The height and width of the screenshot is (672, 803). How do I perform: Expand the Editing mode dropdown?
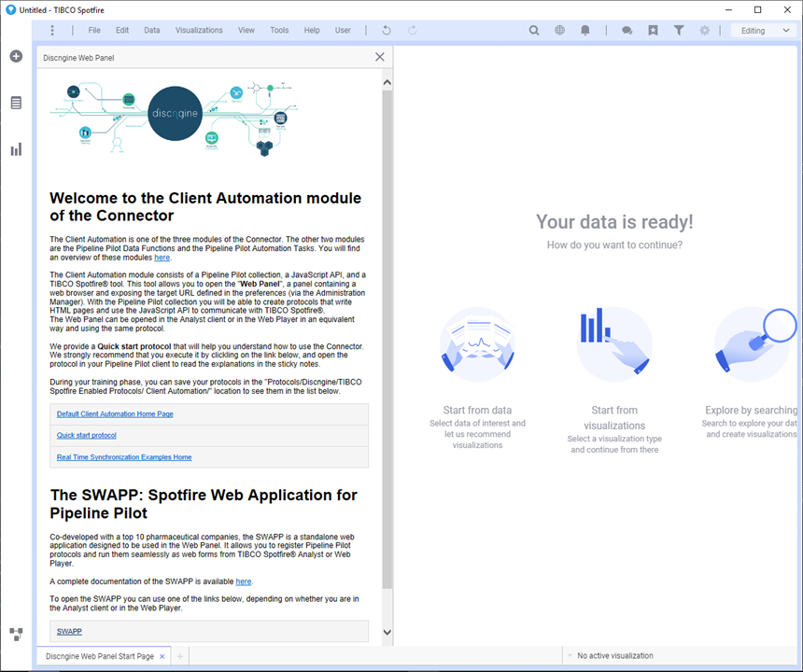[x=764, y=31]
